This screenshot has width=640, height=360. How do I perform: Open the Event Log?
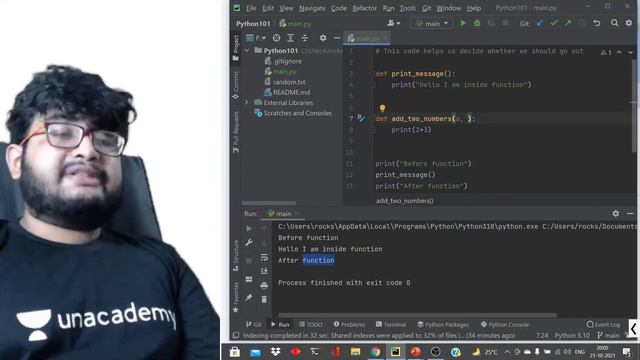coord(603,324)
